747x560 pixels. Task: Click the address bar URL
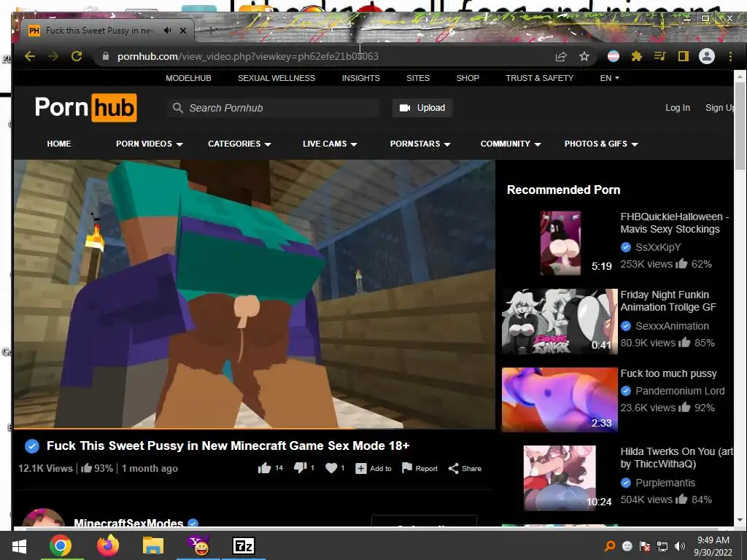[248, 56]
